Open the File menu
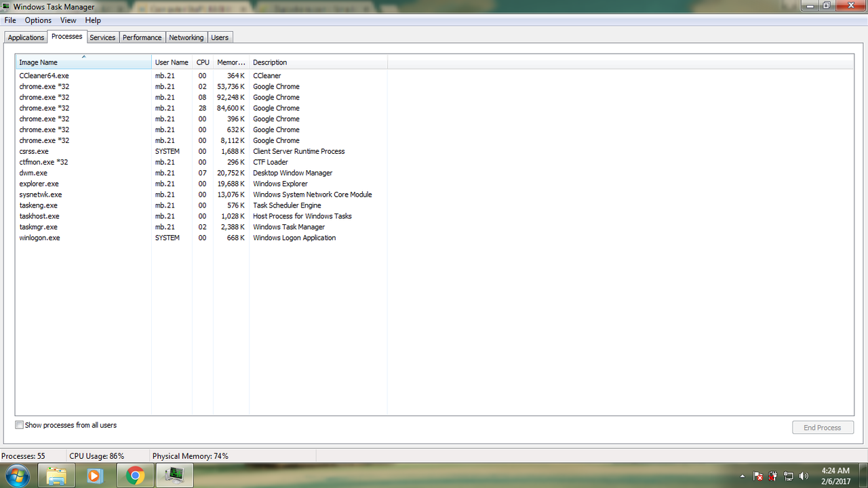868x488 pixels. click(10, 20)
